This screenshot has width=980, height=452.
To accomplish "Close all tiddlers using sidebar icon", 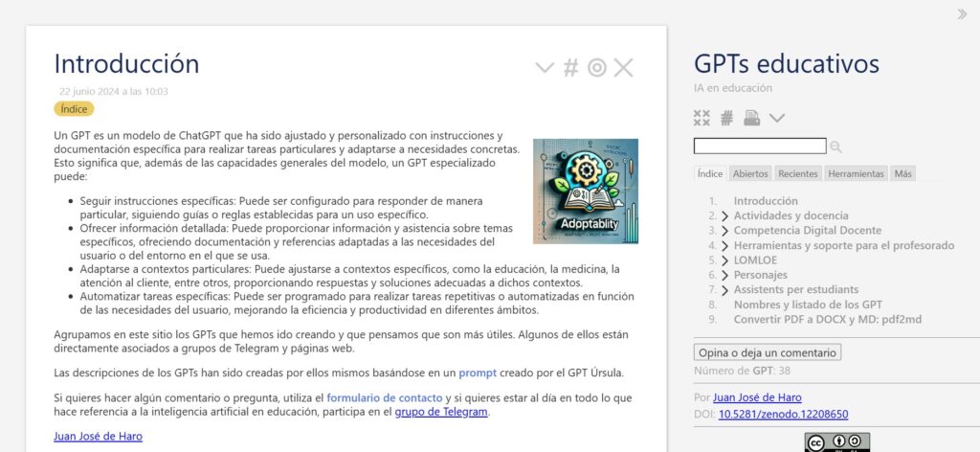I will click(702, 118).
